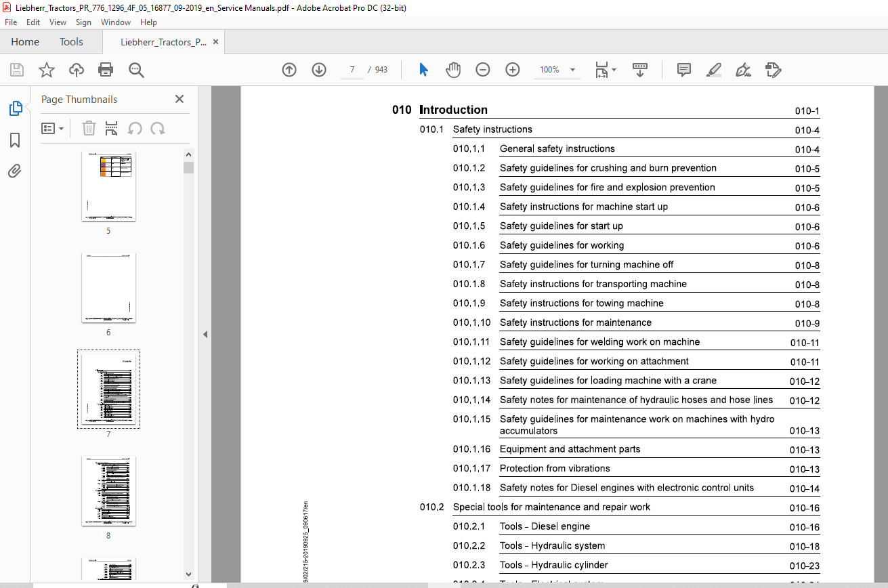The height and width of the screenshot is (588, 888).
Task: Add a comment with speech bubble icon
Action: (x=684, y=70)
